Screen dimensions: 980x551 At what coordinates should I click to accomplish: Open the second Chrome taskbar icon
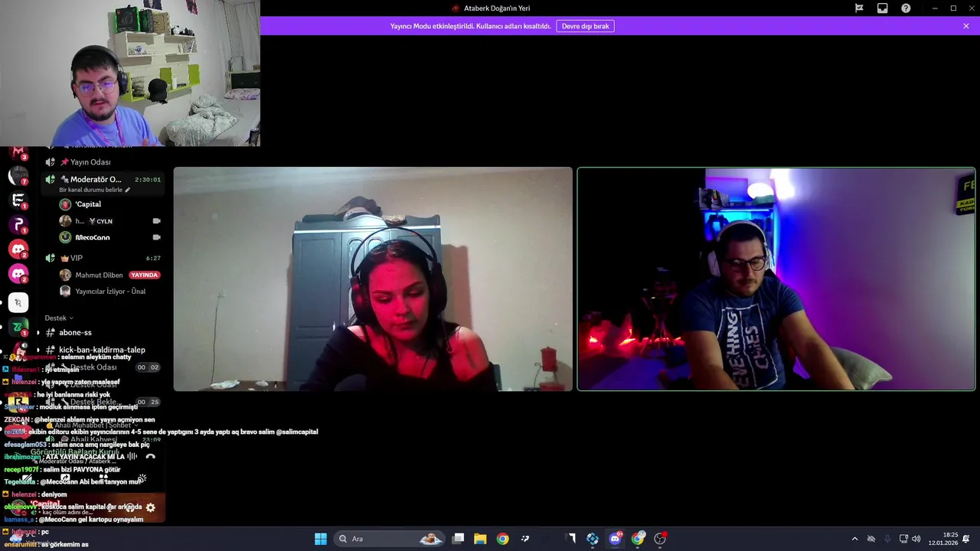[x=638, y=539]
